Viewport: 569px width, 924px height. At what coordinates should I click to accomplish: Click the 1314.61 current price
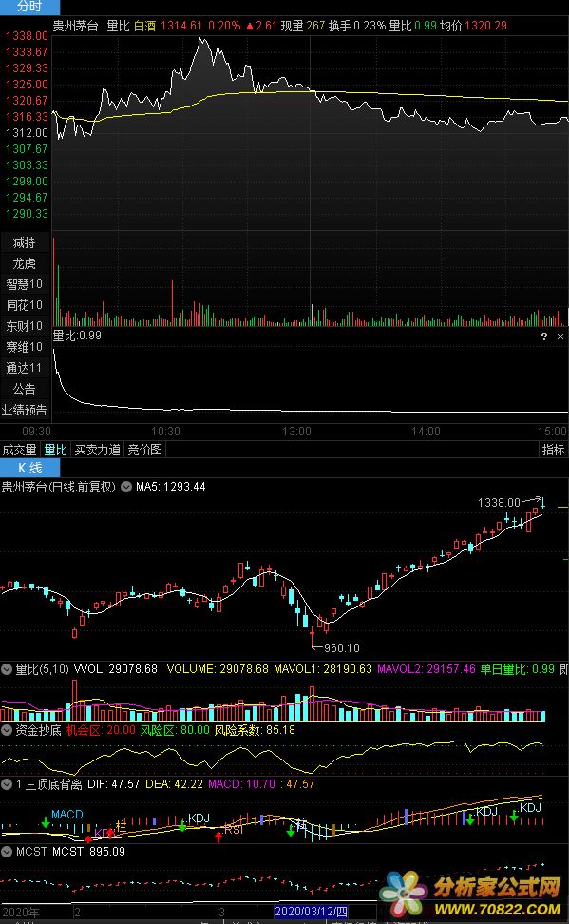(x=181, y=26)
